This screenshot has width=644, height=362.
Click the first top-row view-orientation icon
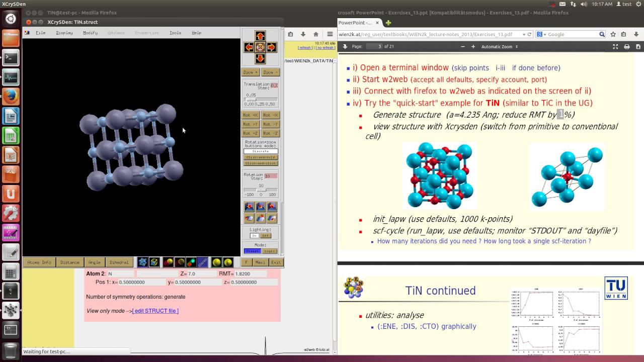(249, 207)
